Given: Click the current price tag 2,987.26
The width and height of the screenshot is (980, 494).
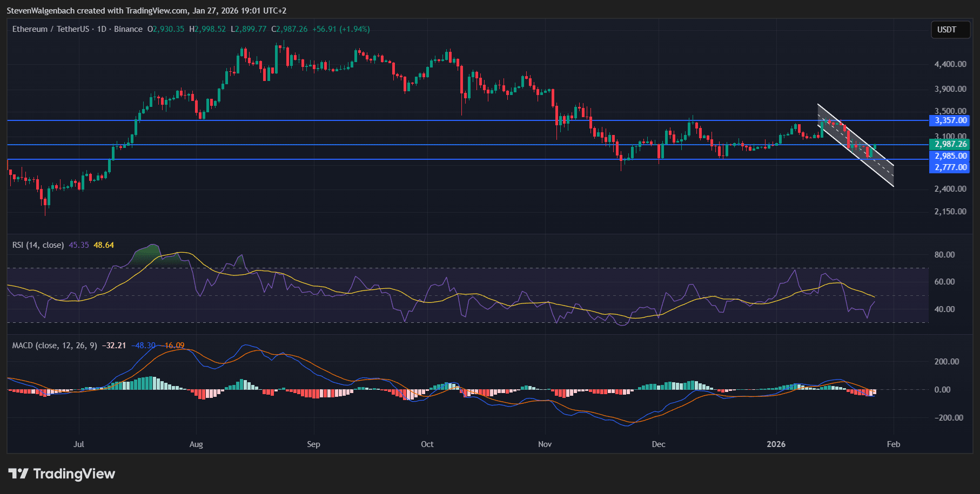Looking at the screenshot, I should point(950,144).
